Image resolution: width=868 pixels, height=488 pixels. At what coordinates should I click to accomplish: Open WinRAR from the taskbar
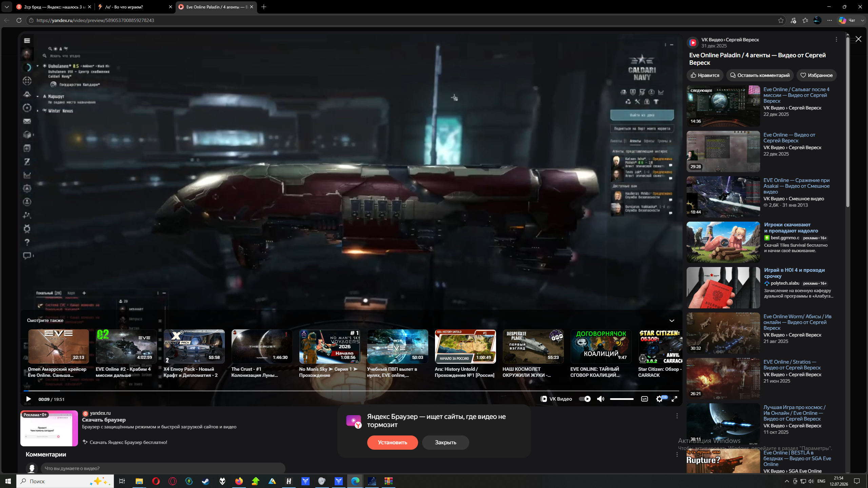pos(388,481)
